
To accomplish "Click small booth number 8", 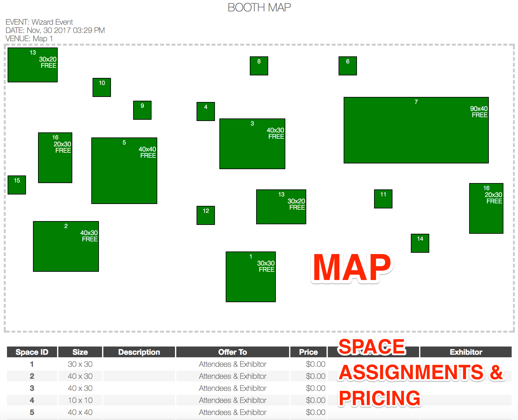I will [x=259, y=66].
